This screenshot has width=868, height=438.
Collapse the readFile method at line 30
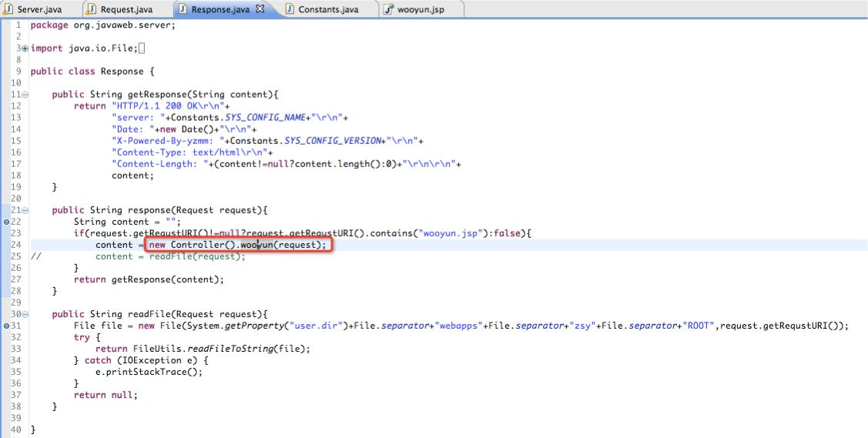(25, 314)
